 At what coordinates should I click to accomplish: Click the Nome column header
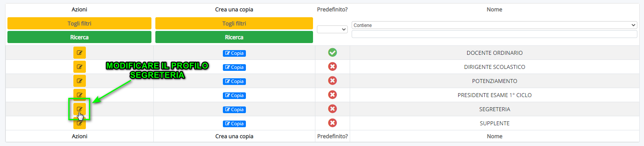495,9
